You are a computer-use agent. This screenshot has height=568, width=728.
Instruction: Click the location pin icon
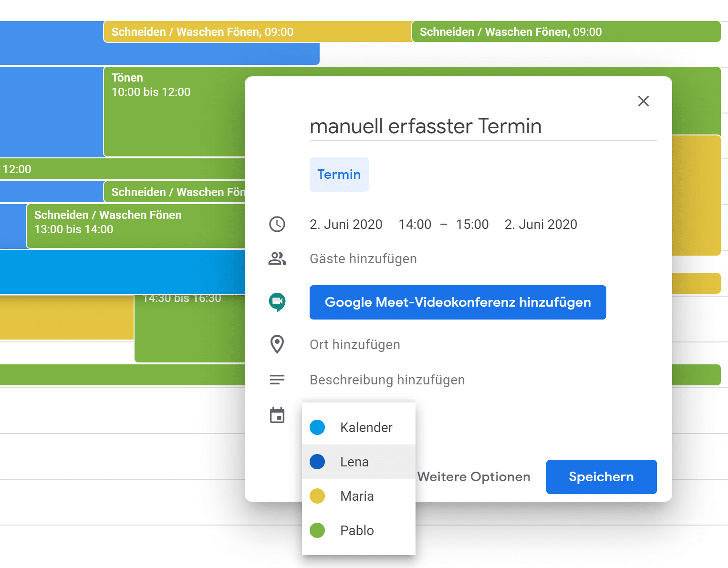pyautogui.click(x=277, y=344)
